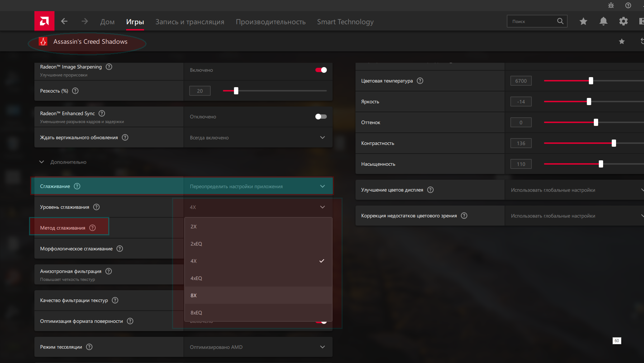Show help for Метод сглаживания

[92, 228]
